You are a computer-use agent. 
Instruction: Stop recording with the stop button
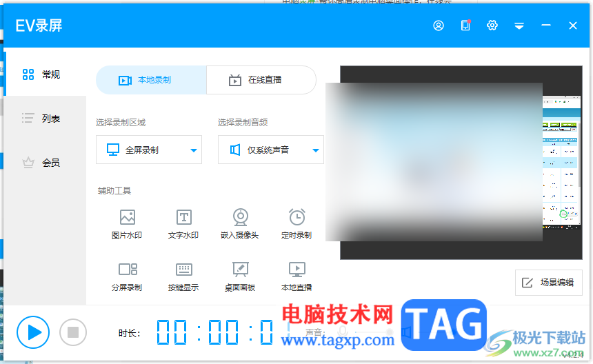(x=73, y=332)
